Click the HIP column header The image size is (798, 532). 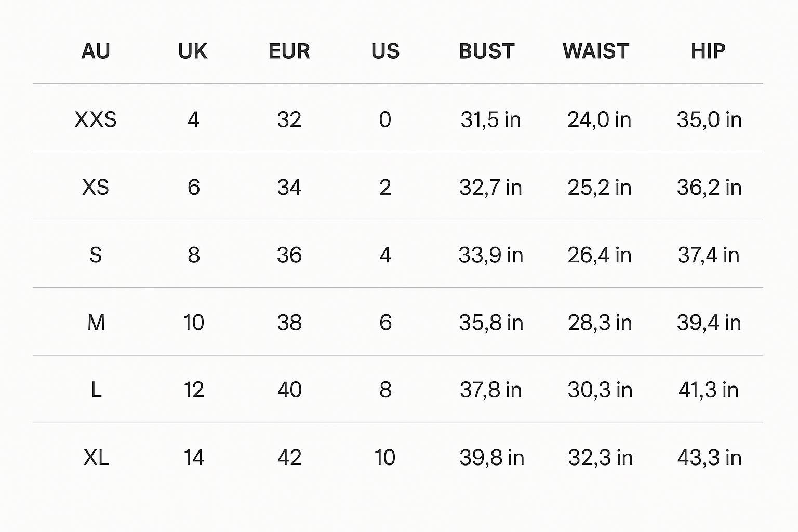[x=708, y=51]
